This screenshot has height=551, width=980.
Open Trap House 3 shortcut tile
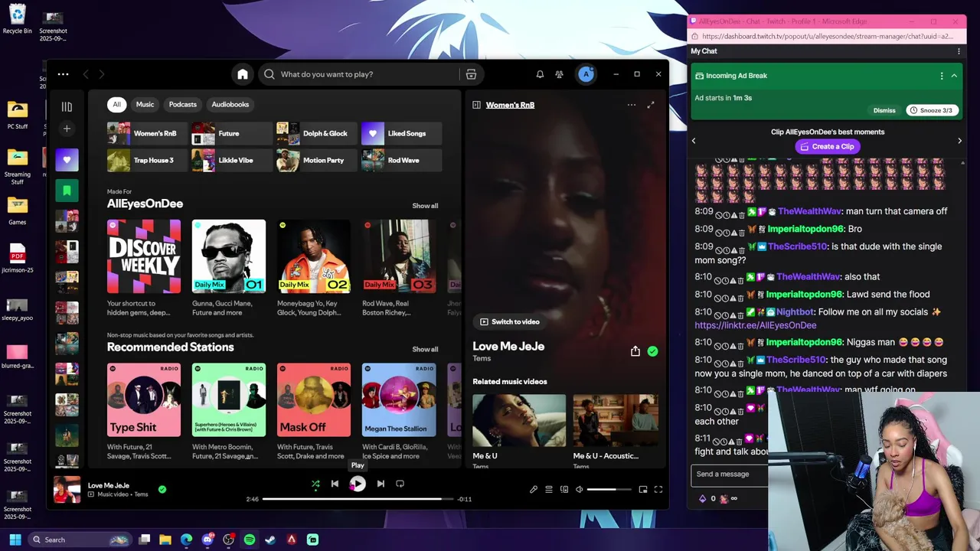[x=147, y=160]
